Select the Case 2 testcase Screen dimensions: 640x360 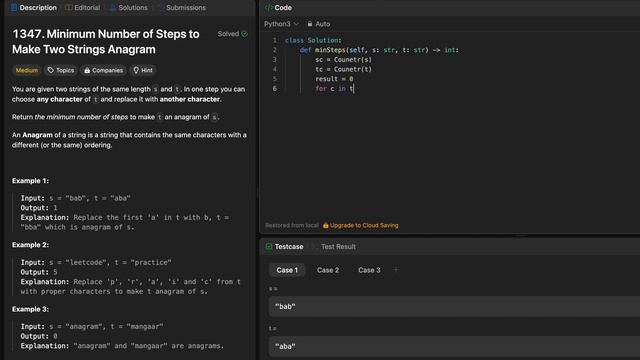coord(328,270)
